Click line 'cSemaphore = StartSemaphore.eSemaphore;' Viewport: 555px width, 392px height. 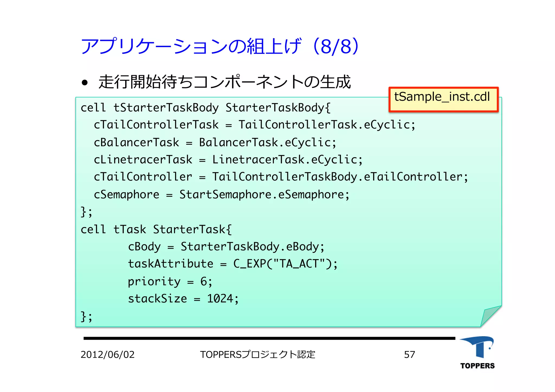(x=222, y=195)
